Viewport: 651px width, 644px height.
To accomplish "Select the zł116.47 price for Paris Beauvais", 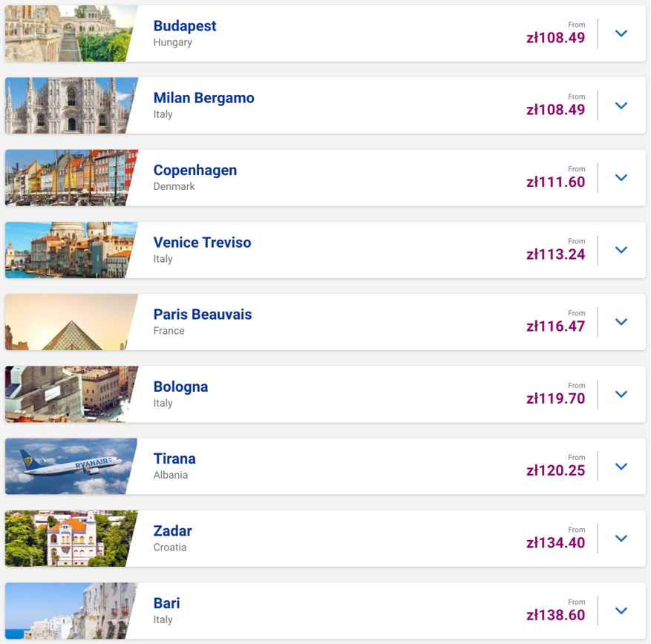I will point(555,325).
